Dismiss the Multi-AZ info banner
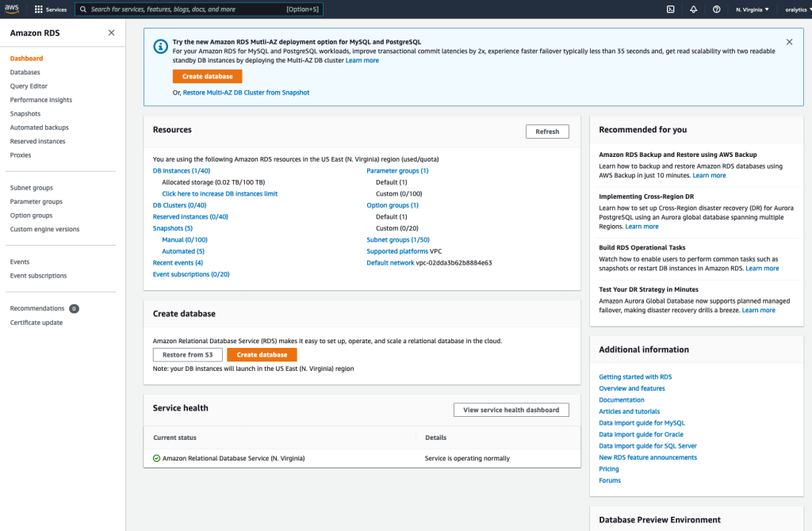 tap(789, 42)
